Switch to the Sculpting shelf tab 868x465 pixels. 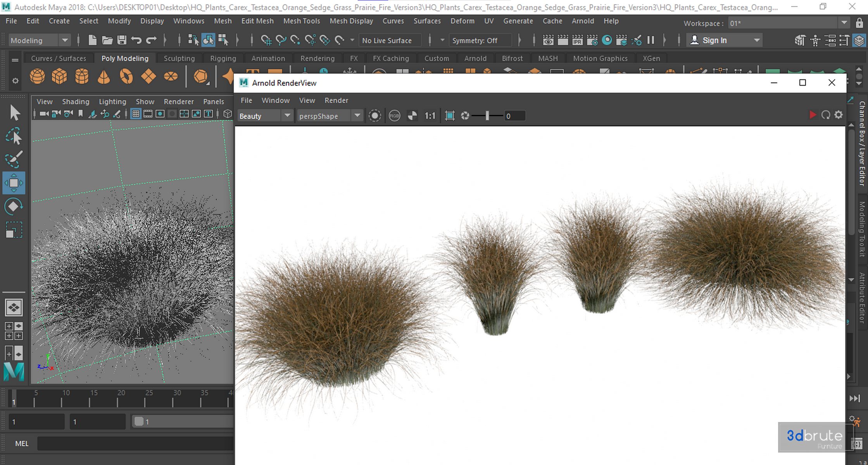179,58
